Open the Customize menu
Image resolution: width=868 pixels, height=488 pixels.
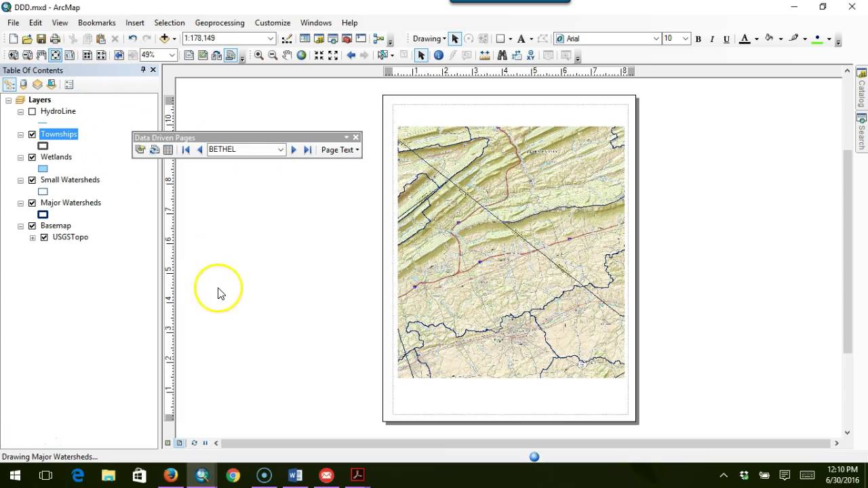pos(273,22)
